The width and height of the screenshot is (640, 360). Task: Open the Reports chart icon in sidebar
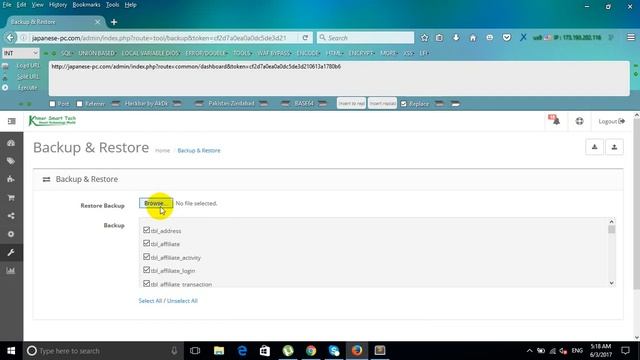pos(11,271)
